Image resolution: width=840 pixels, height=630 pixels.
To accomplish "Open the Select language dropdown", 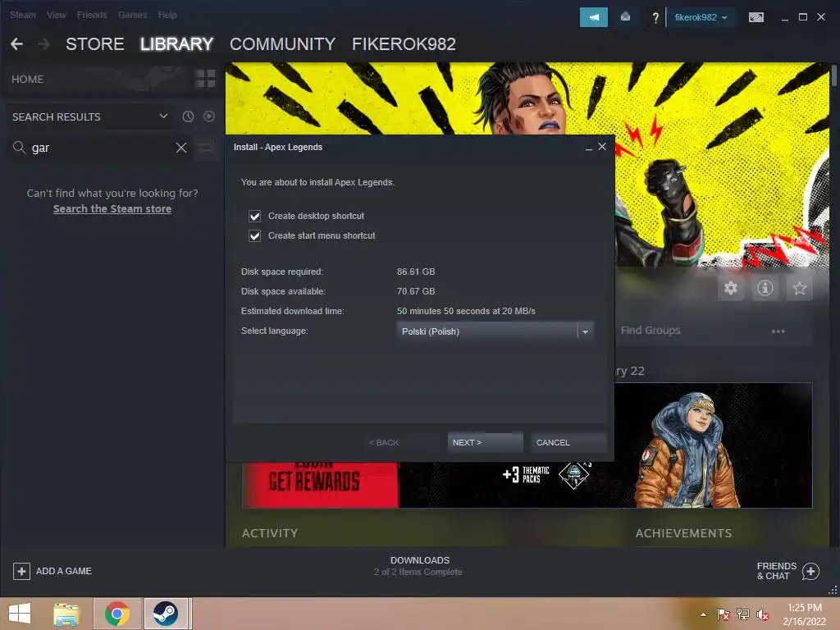I will (x=495, y=331).
